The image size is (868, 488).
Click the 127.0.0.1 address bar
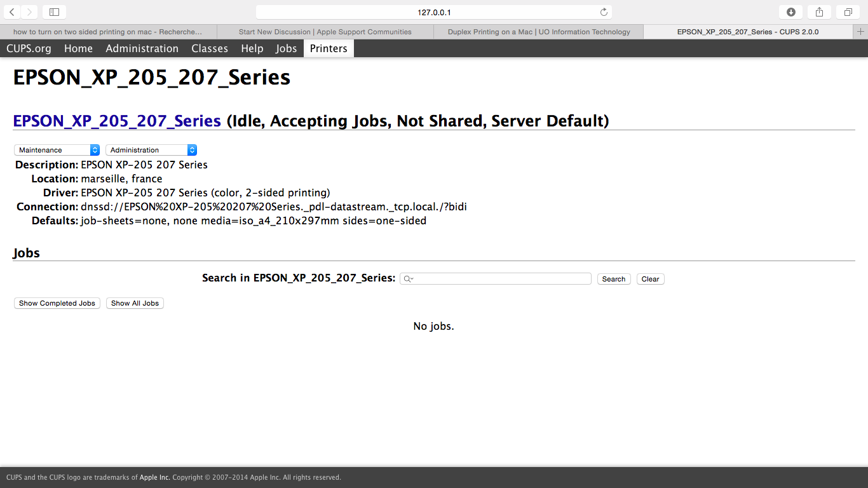(434, 12)
